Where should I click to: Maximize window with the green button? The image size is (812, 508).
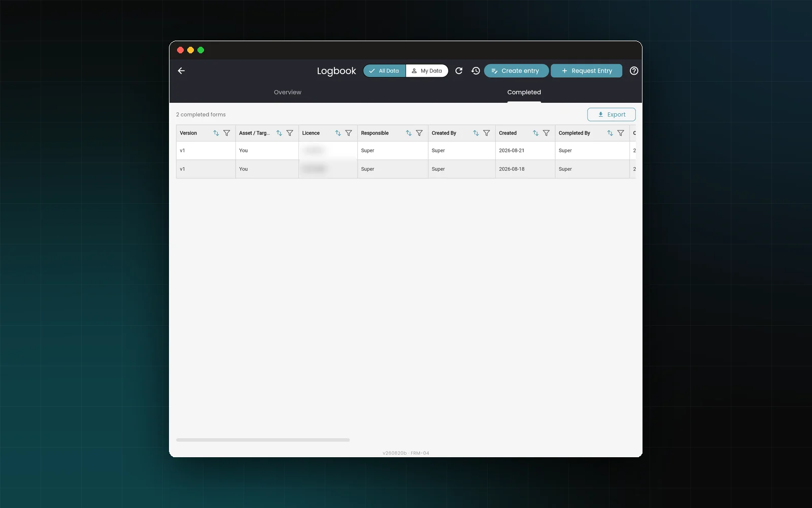(200, 50)
